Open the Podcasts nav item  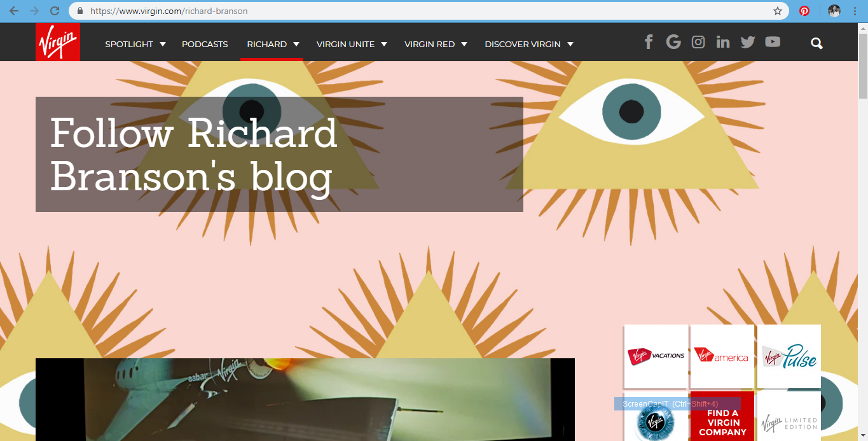tap(205, 44)
